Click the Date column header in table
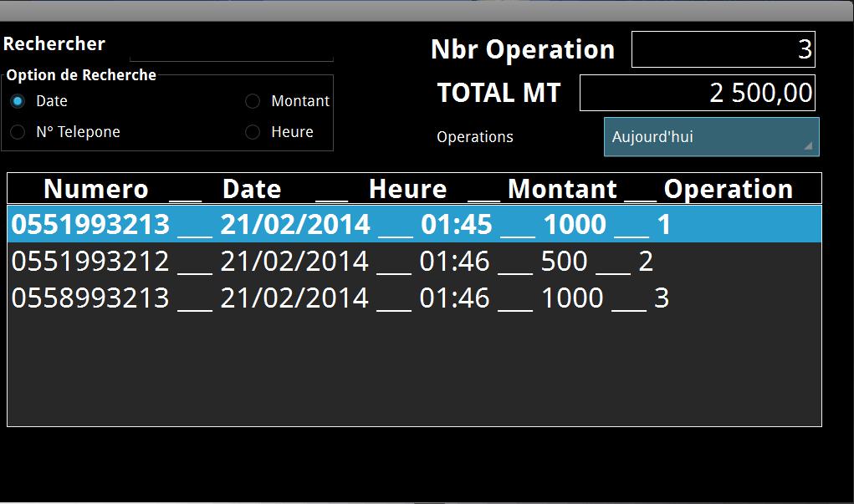 [252, 189]
